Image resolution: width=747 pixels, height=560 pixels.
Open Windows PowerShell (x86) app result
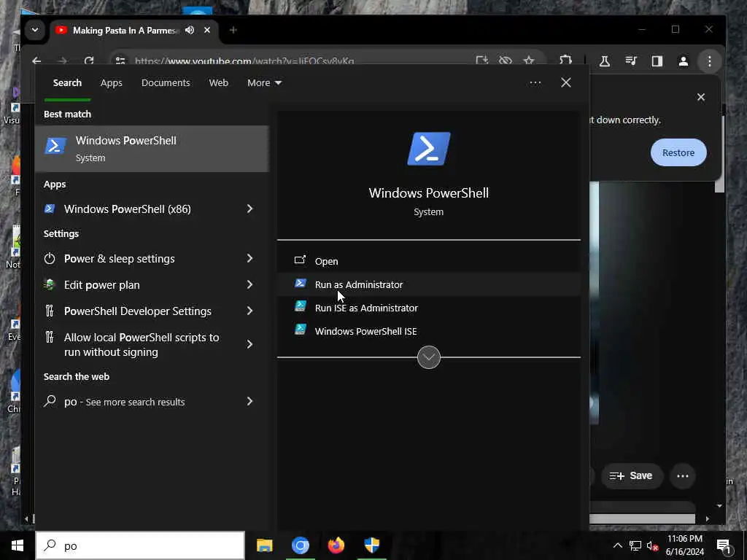[127, 209]
